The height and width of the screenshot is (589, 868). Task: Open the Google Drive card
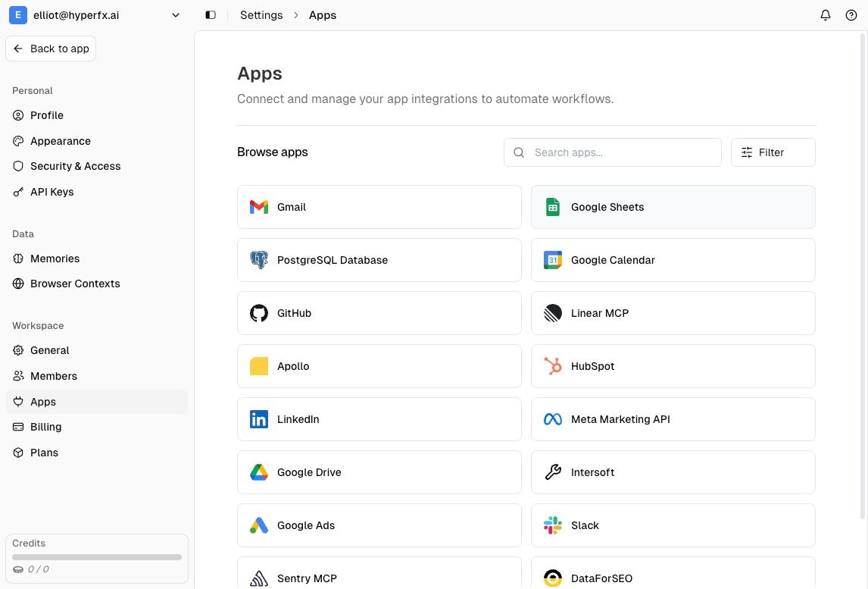pos(379,472)
